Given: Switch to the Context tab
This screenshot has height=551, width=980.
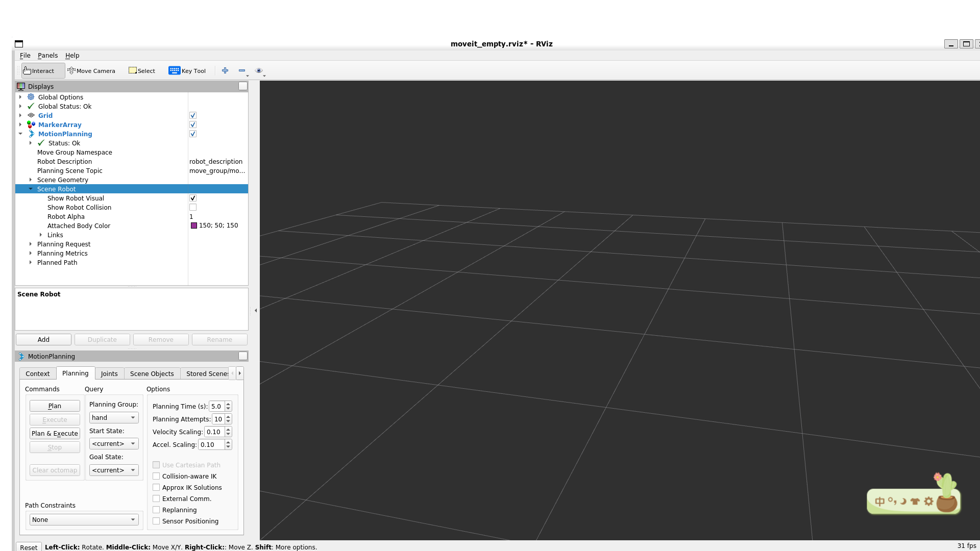Looking at the screenshot, I should pos(38,373).
